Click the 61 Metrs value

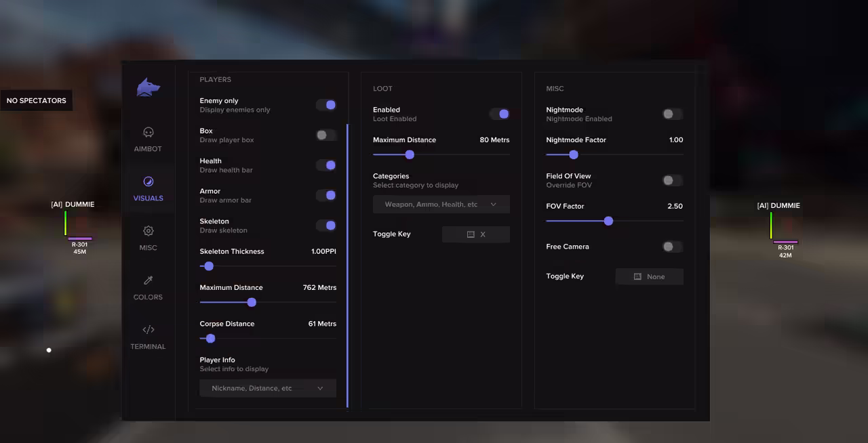point(322,324)
